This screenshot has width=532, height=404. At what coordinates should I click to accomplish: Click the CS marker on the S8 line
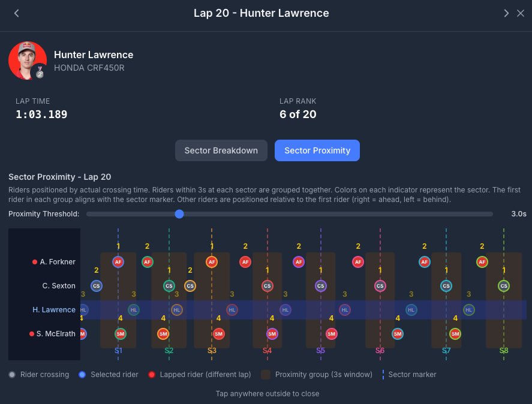pos(504,286)
